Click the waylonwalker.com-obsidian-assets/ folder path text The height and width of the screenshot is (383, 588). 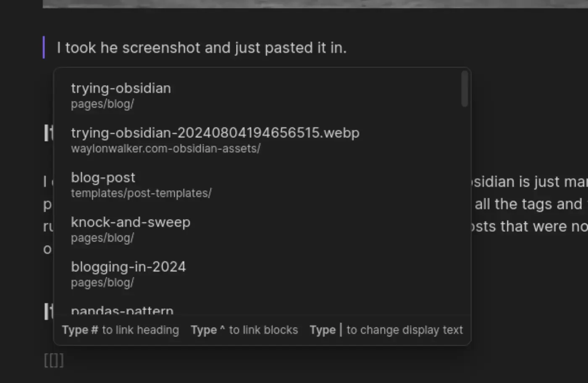(165, 149)
